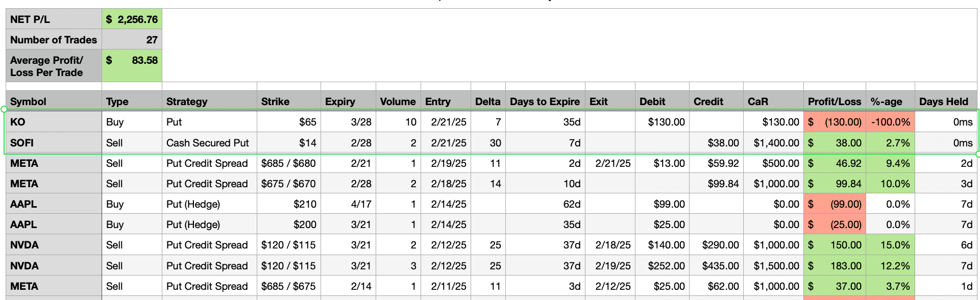Select the 2/18/25 exit date cell

(x=610, y=245)
